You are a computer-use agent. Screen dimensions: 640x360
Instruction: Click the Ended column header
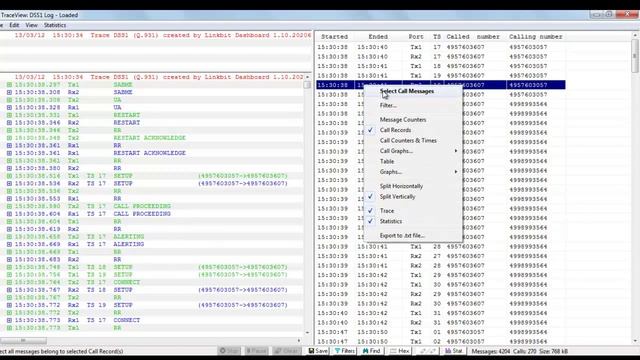(x=378, y=37)
